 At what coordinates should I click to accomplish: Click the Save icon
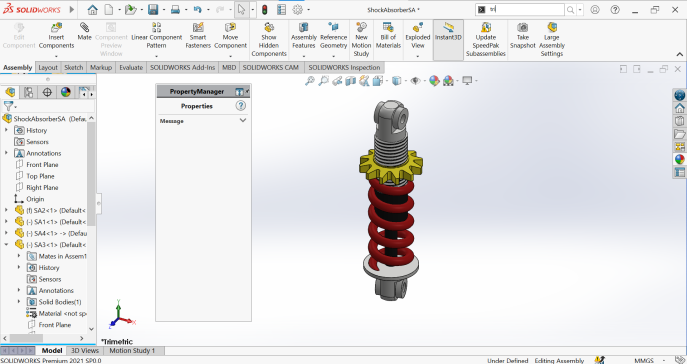153,10
